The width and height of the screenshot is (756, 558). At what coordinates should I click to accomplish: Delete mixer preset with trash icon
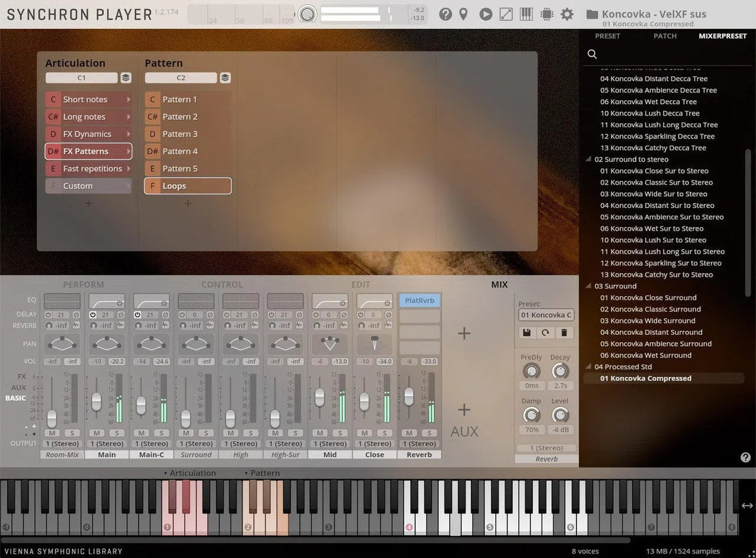tap(564, 332)
